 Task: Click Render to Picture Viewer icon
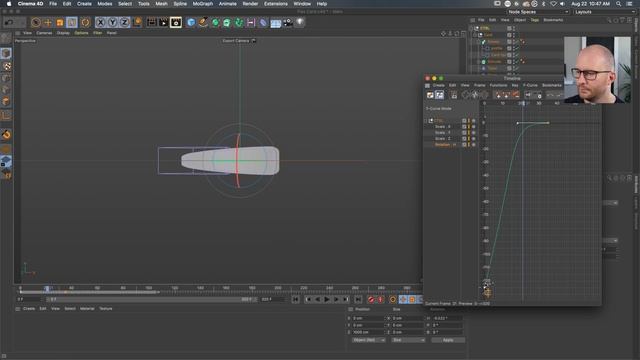(x=164, y=22)
